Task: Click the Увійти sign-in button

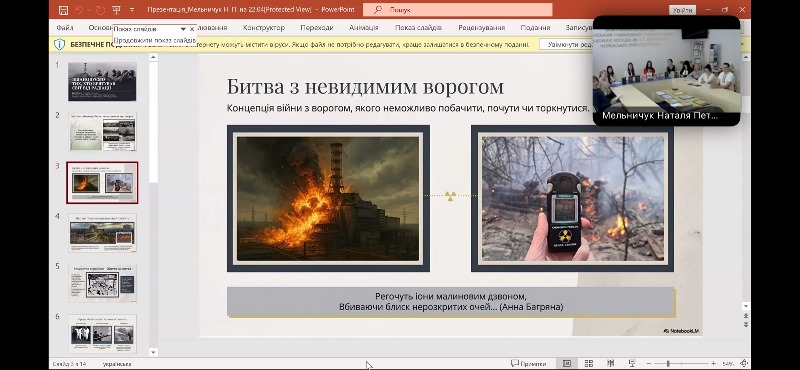Action: click(682, 10)
